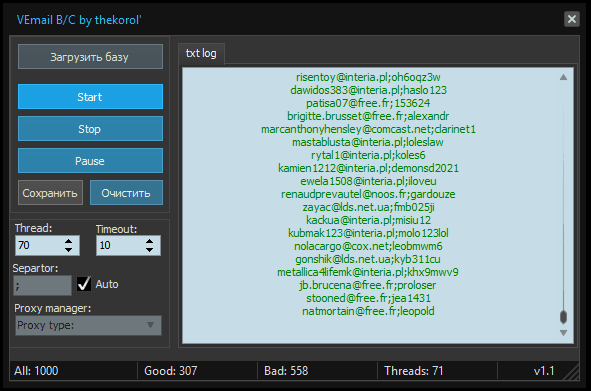Click the log line starting kubmak123@interia.pl
Image resolution: width=591 pixels, height=391 pixels.
(x=368, y=233)
